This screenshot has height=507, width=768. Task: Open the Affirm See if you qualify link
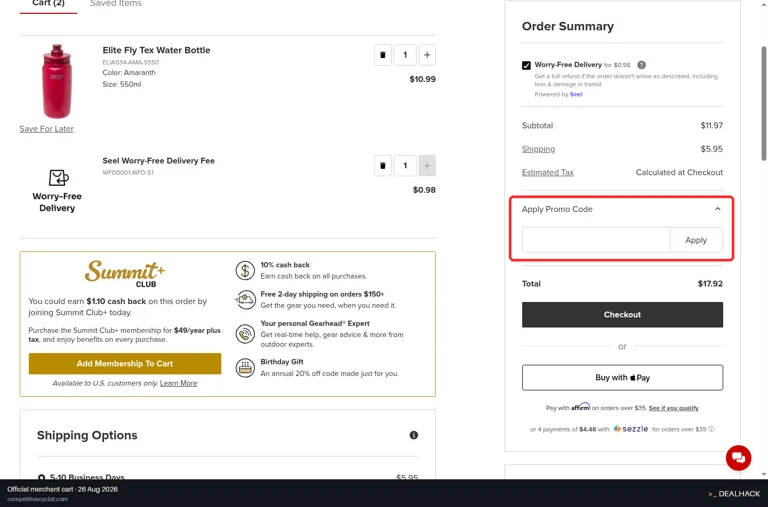pyautogui.click(x=673, y=408)
